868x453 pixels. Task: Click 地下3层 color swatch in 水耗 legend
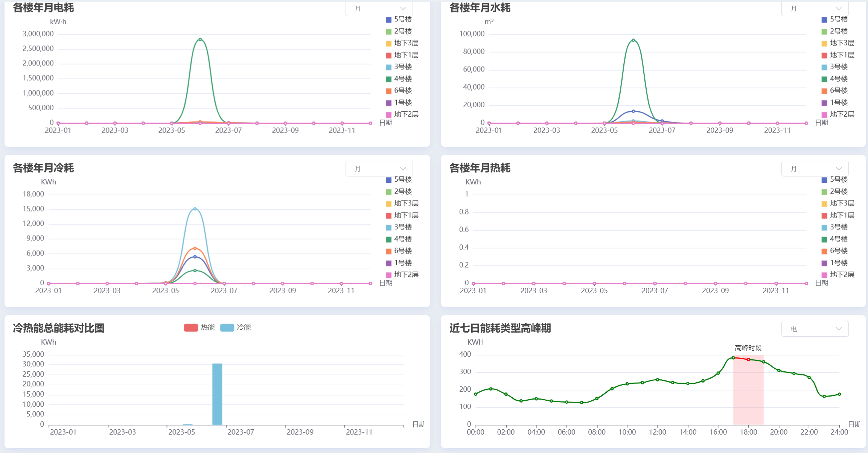tap(824, 44)
